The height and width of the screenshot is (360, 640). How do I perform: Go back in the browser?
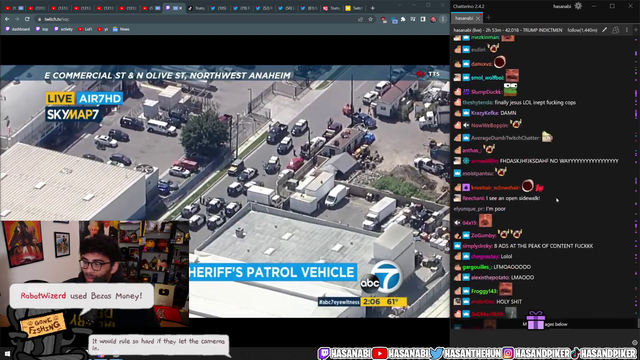[7, 19]
